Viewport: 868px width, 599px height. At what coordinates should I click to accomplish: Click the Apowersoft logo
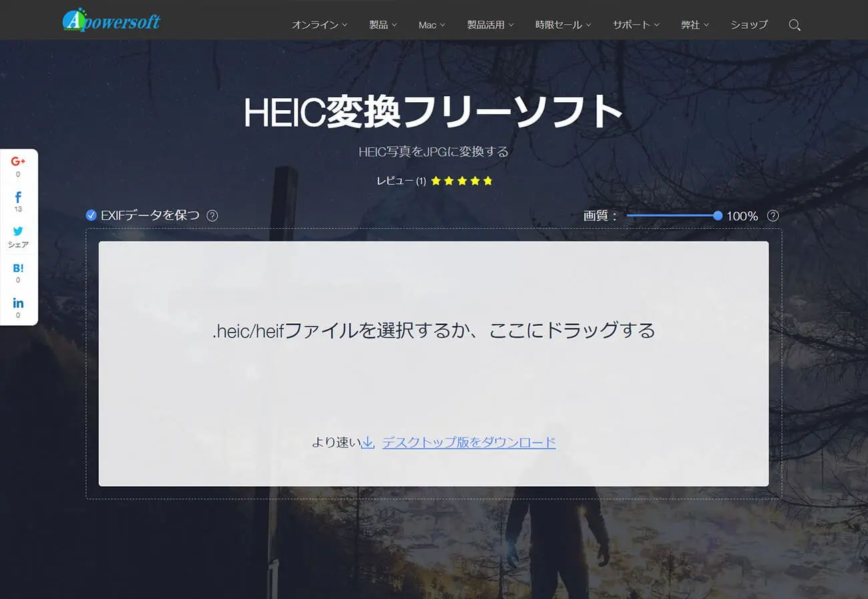click(x=112, y=20)
